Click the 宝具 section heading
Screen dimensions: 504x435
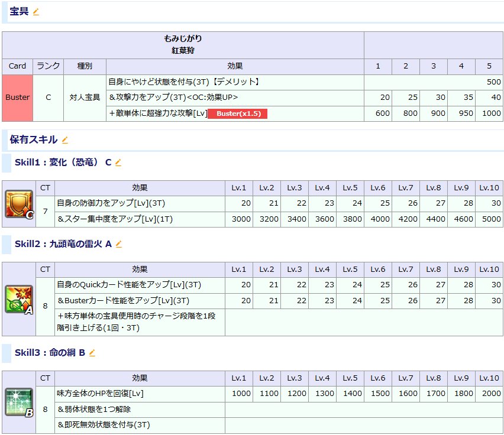[19, 12]
